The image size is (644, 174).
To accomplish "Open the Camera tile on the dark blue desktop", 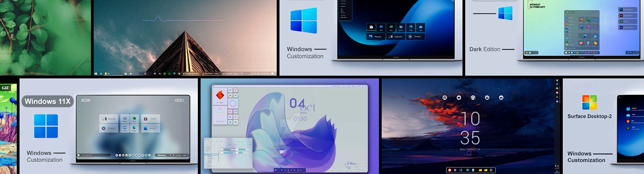I will pyautogui.click(x=400, y=28).
